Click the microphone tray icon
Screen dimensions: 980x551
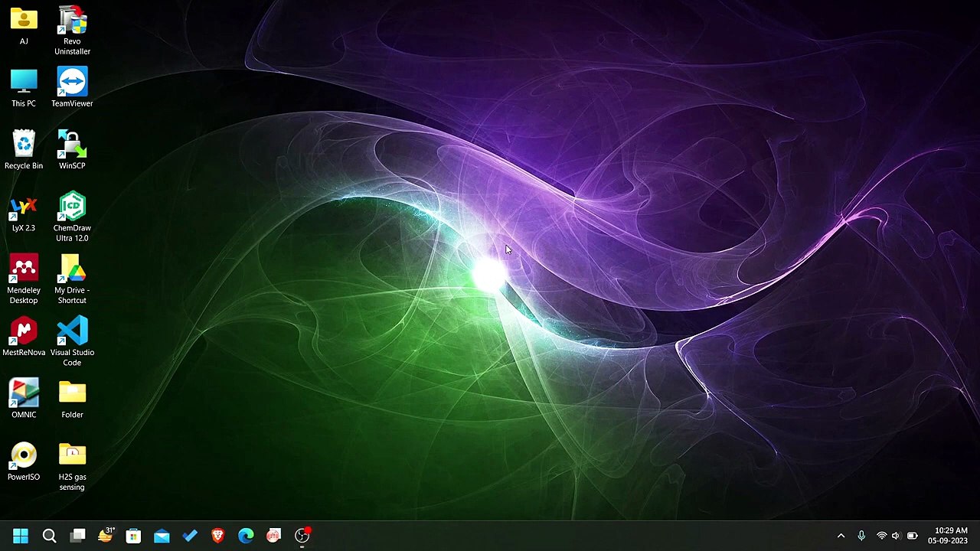click(x=861, y=536)
